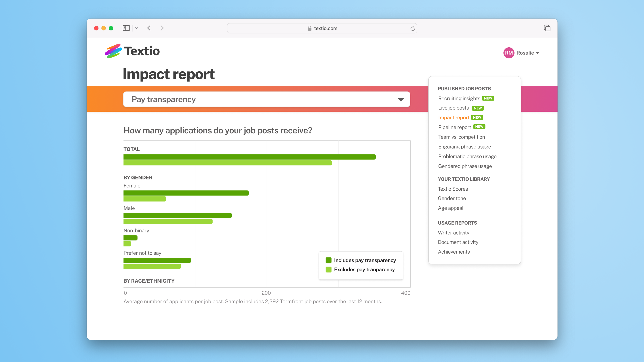Show tab overview icon
Viewport: 644px width, 362px height.
point(547,28)
